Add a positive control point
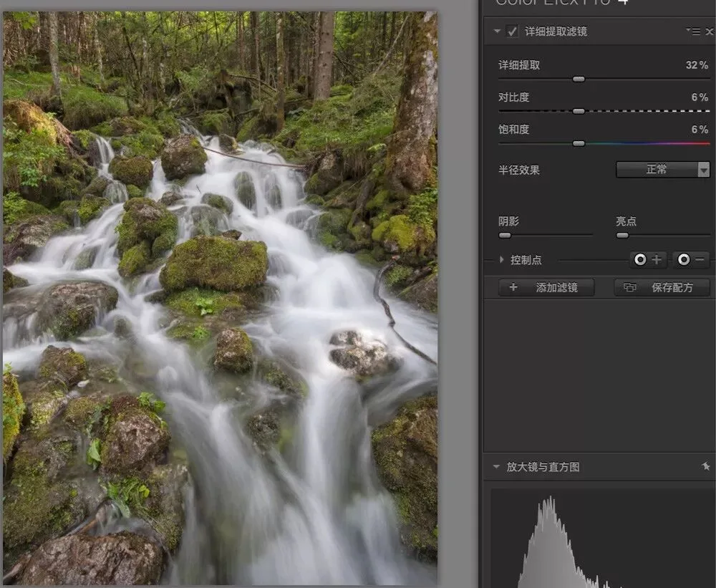Viewport: 716px width, 588px height. (x=648, y=259)
